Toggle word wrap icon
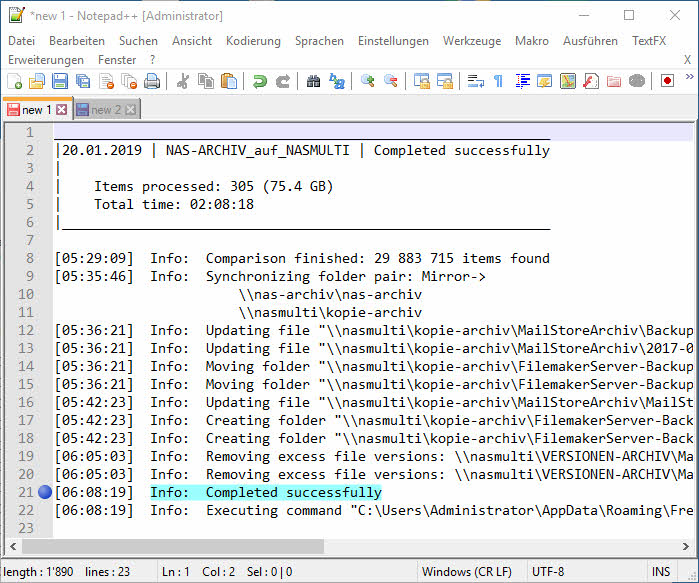699x583 pixels. 476,81
